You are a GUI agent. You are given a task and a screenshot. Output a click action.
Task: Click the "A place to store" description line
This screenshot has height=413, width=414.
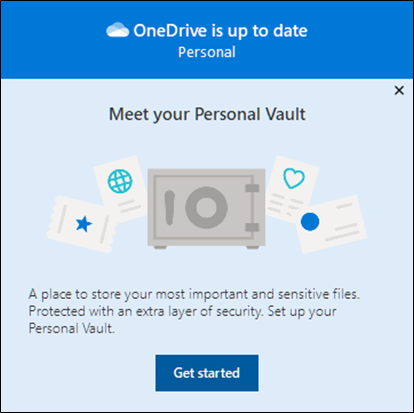(194, 294)
